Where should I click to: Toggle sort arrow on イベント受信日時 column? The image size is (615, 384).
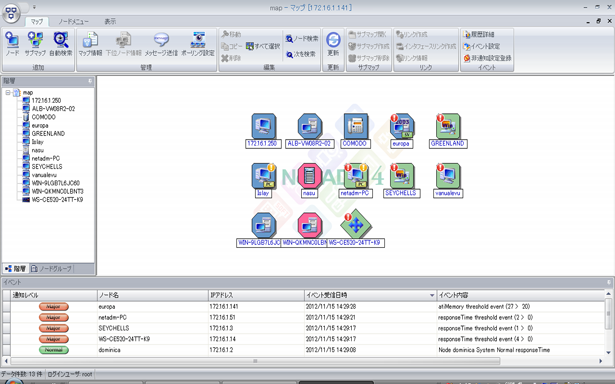432,295
